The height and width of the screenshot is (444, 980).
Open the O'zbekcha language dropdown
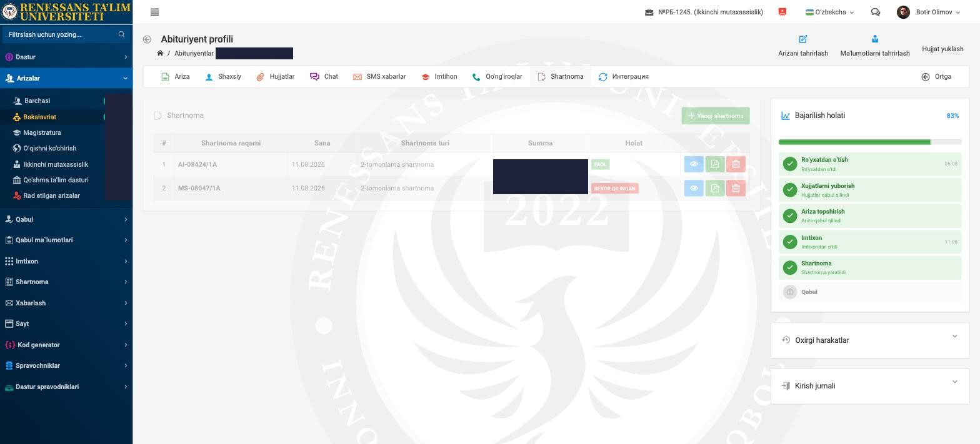click(x=829, y=12)
